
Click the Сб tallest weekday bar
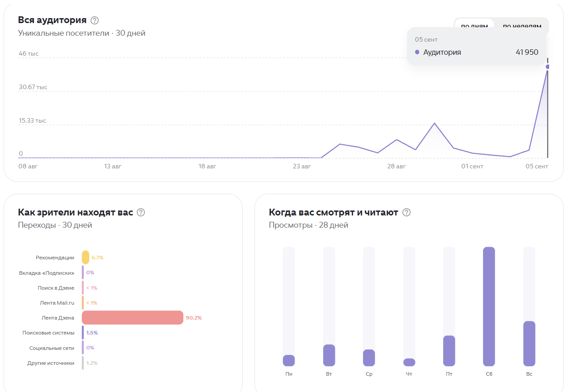coord(489,306)
